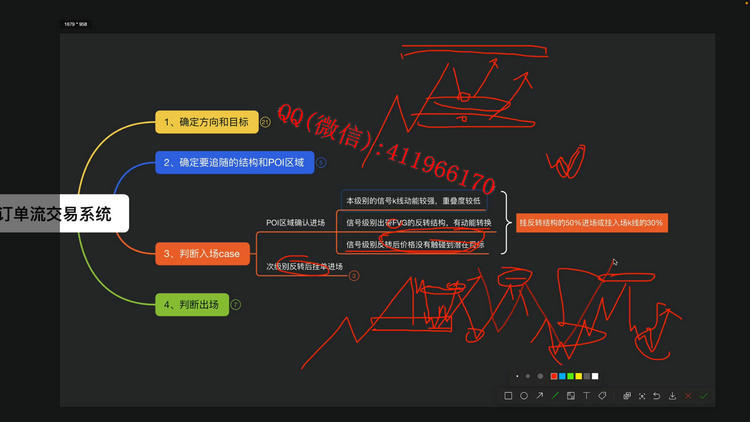Select the mosaic blur tool
Image resolution: width=750 pixels, height=422 pixels.
point(571,396)
